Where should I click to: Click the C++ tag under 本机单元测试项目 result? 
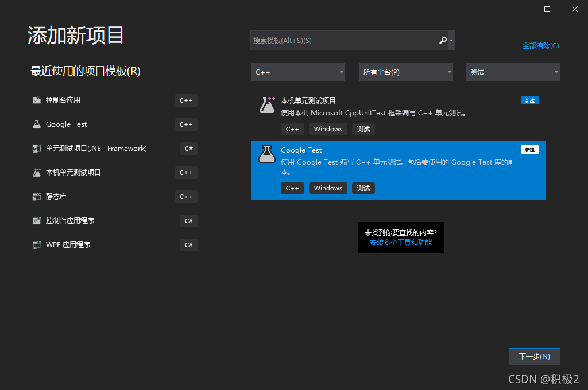click(292, 129)
